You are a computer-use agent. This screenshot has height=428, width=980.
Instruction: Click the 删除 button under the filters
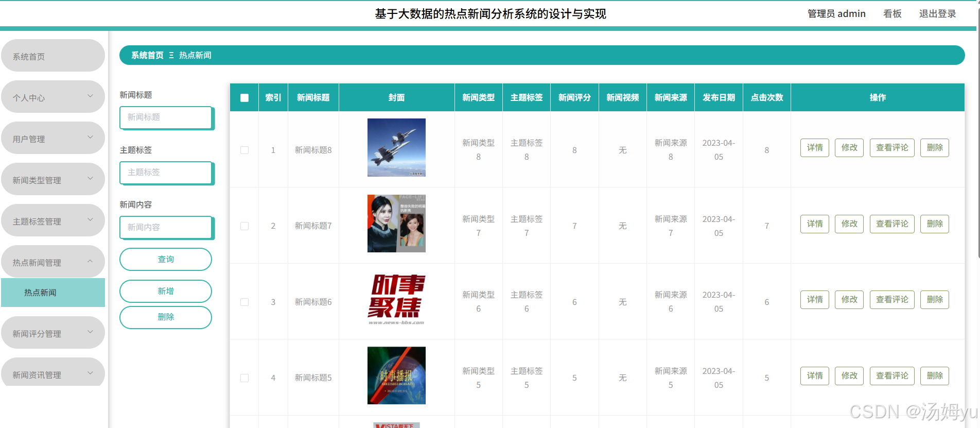(166, 317)
